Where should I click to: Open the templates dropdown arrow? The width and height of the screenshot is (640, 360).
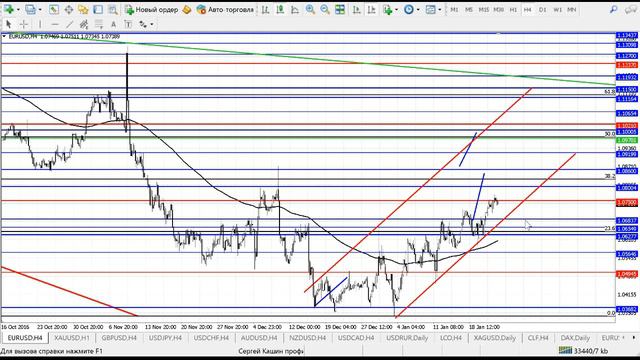tap(440, 9)
